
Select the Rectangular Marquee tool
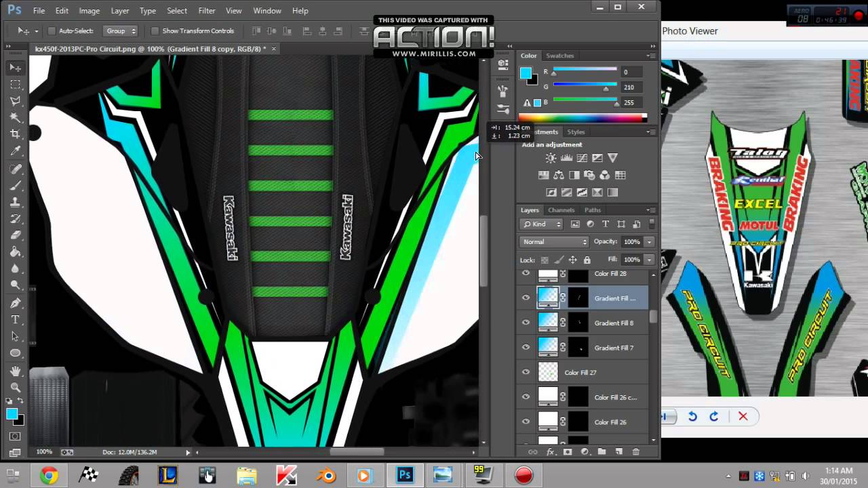pyautogui.click(x=15, y=85)
